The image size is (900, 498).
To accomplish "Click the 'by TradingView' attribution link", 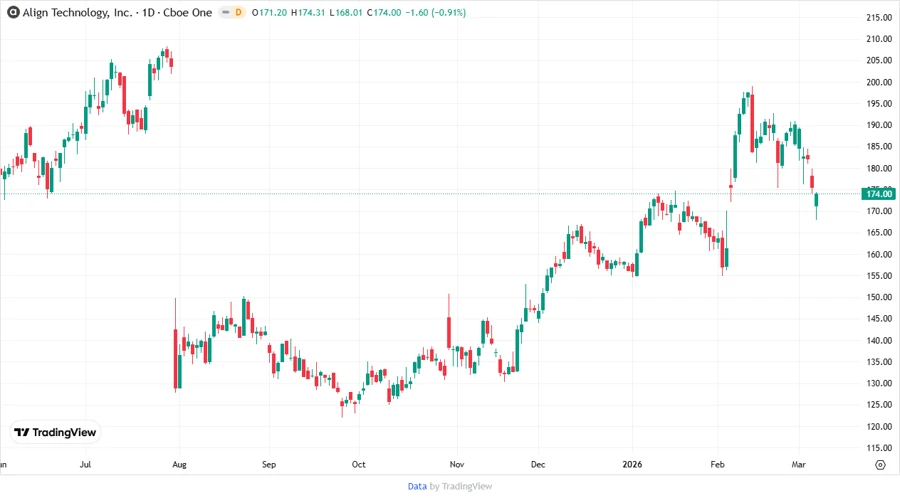I will 461,487.
